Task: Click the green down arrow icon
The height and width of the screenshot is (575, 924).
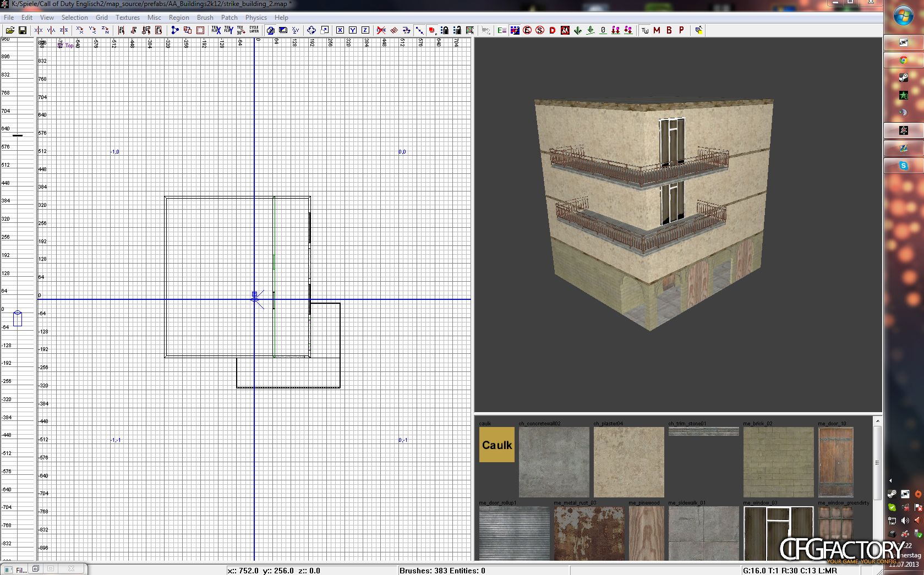Action: pos(578,30)
